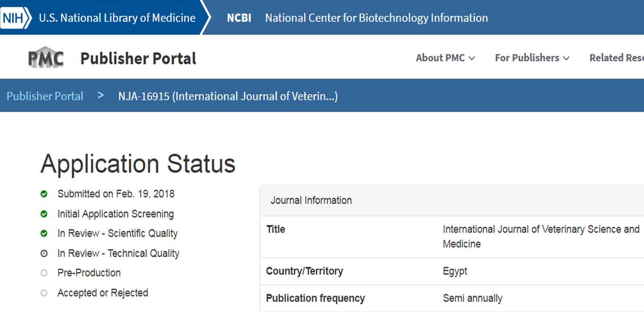644x312 pixels.
Task: Click empty circle beside Accepted or Rejected
Action: (44, 293)
